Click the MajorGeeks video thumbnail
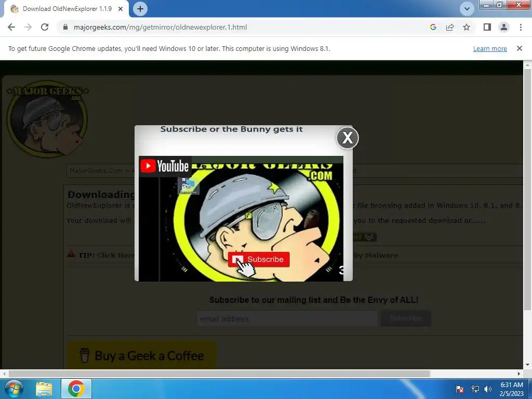The height and width of the screenshot is (399, 532). point(241,219)
